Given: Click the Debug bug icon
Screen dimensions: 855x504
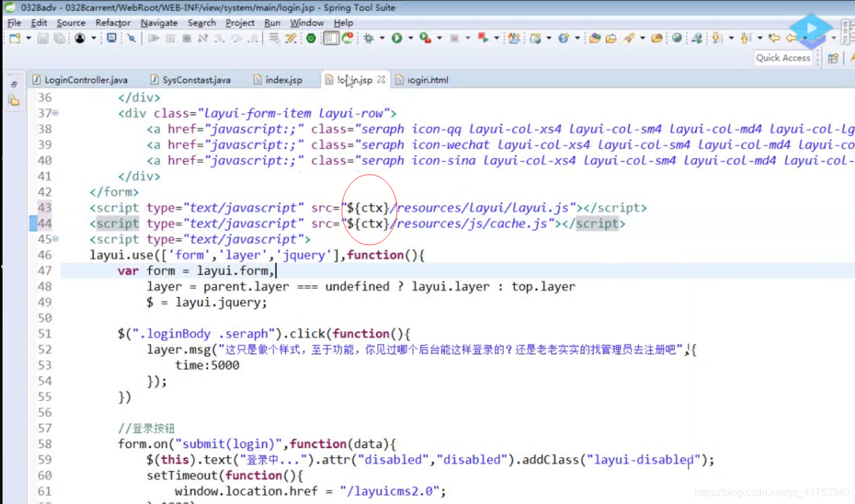Looking at the screenshot, I should 368,38.
